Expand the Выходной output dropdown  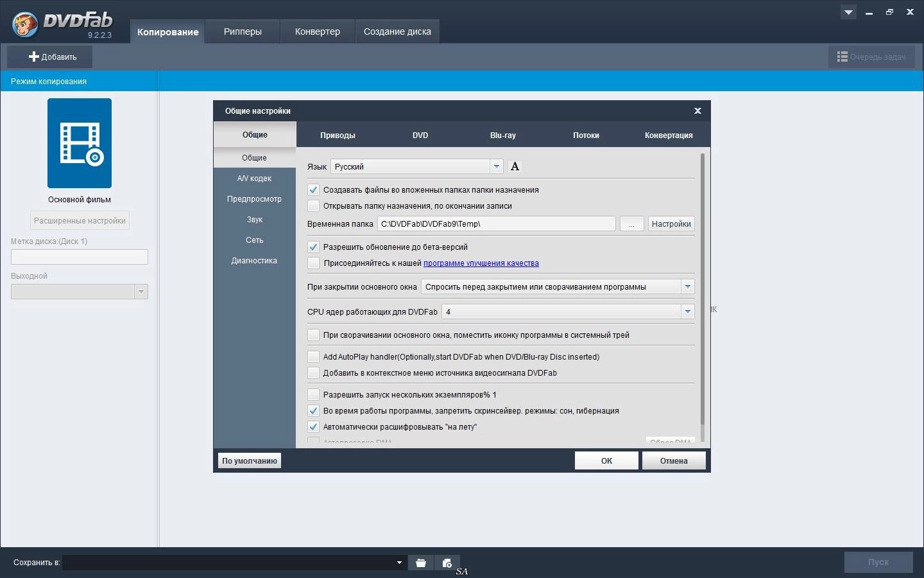[x=80, y=292]
